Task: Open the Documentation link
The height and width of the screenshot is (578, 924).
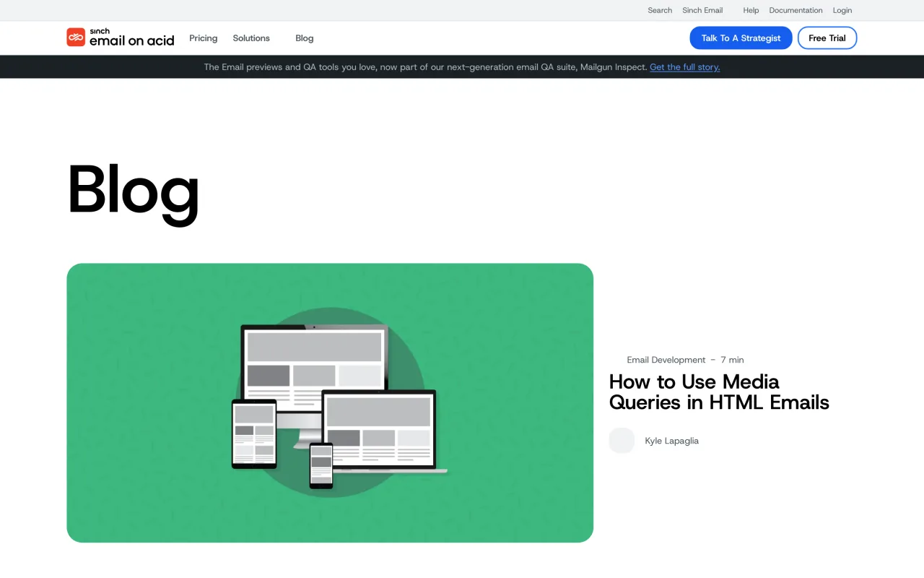Action: [x=796, y=10]
